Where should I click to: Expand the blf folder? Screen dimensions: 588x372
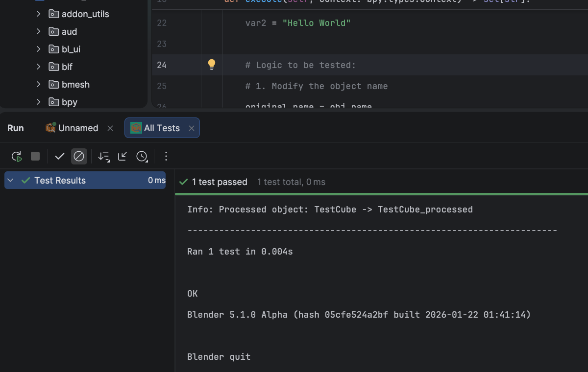[38, 67]
